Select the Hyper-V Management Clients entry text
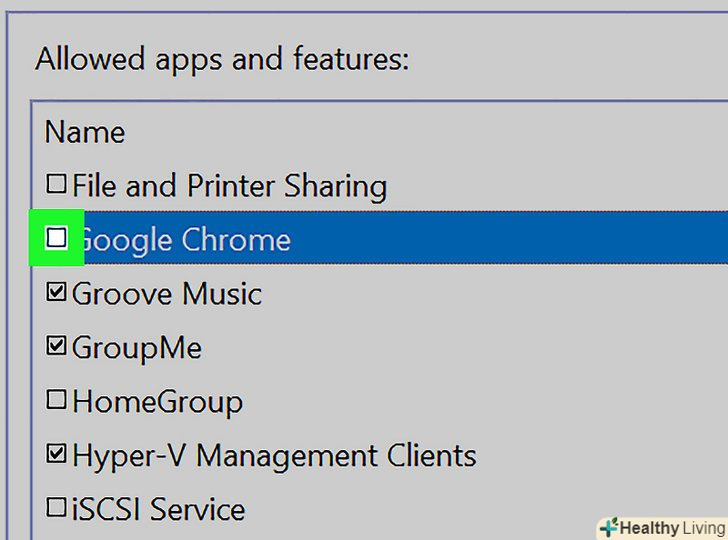Screen dimensions: 728x540 [274, 456]
